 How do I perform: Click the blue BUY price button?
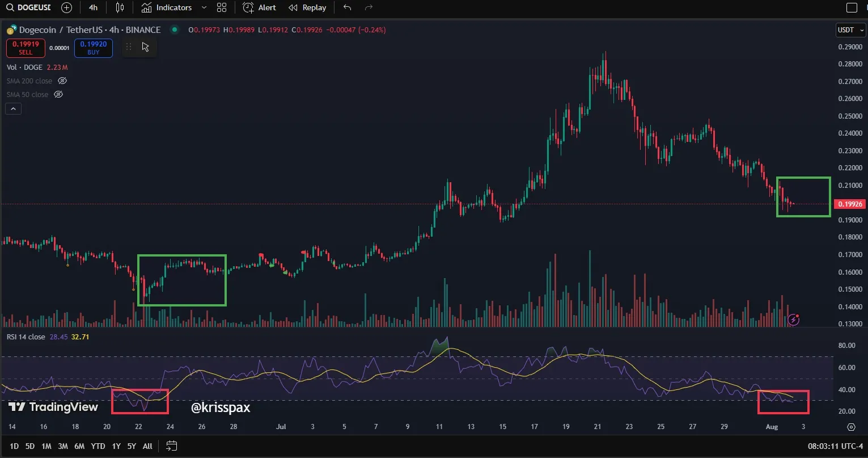pos(94,48)
